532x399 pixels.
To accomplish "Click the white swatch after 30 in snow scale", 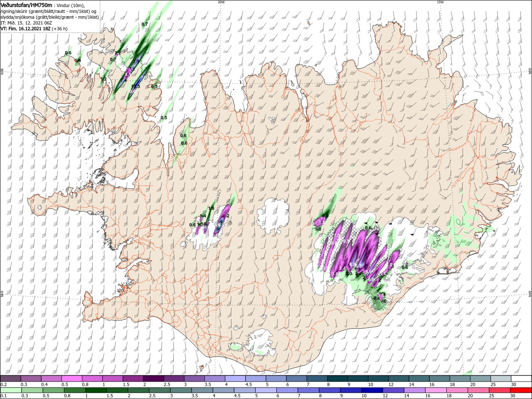I will click(x=521, y=378).
